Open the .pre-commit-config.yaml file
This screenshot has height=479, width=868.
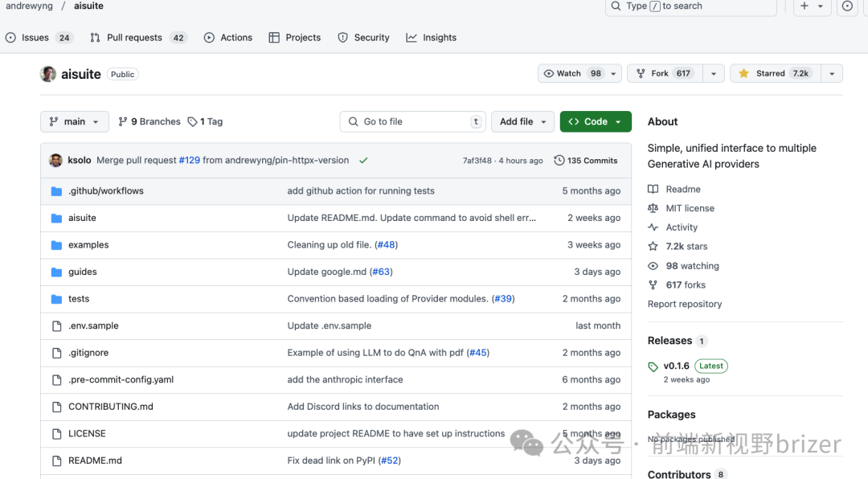click(121, 379)
